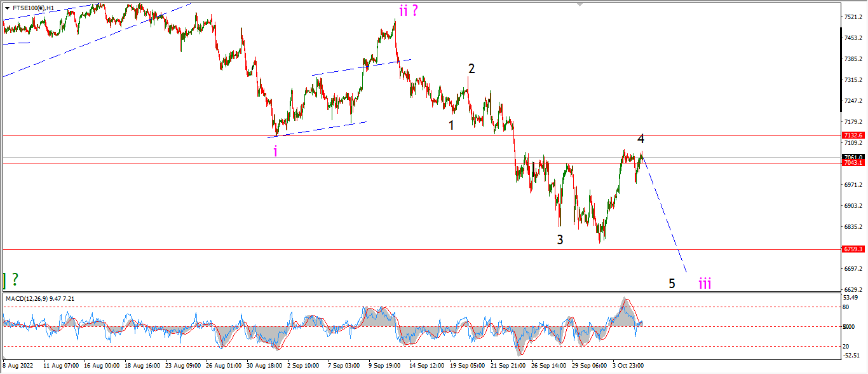Viewport: 868px width, 374px height.
Task: Select the magenta 'ii ?' wave label
Action: 409,10
